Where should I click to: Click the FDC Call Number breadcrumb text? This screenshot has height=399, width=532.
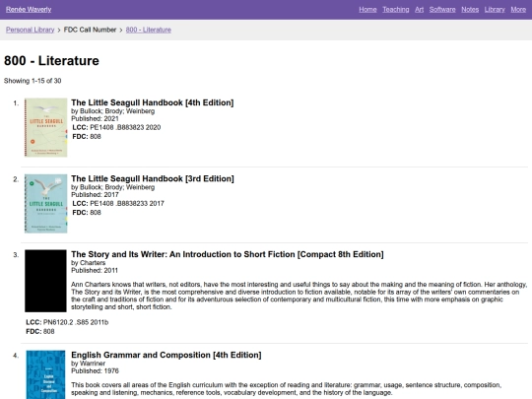(x=90, y=30)
